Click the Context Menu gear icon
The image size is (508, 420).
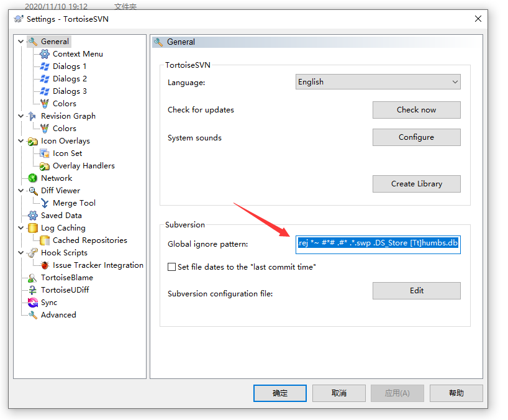tap(45, 54)
